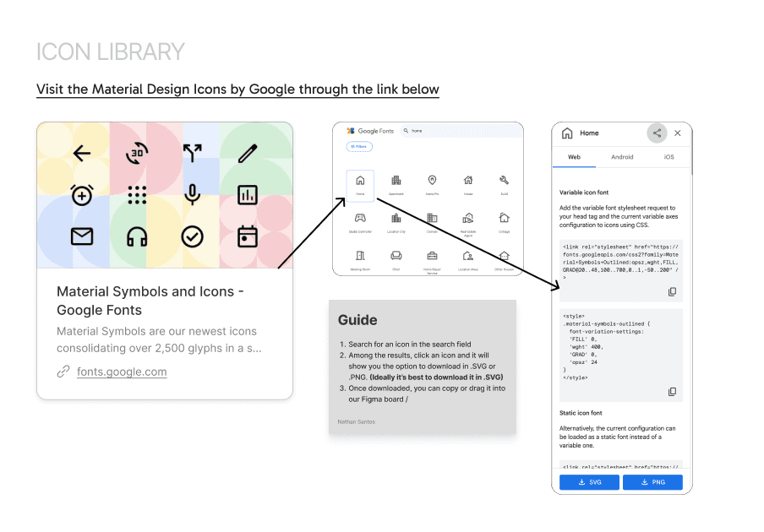The width and height of the screenshot is (764, 532).
Task: Click the 'Nathan Santos' author name
Action: 356,421
